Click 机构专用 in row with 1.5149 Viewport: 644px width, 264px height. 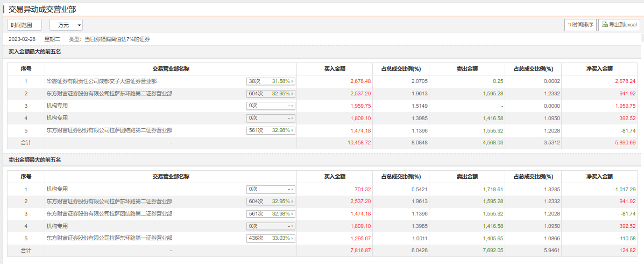pos(57,106)
